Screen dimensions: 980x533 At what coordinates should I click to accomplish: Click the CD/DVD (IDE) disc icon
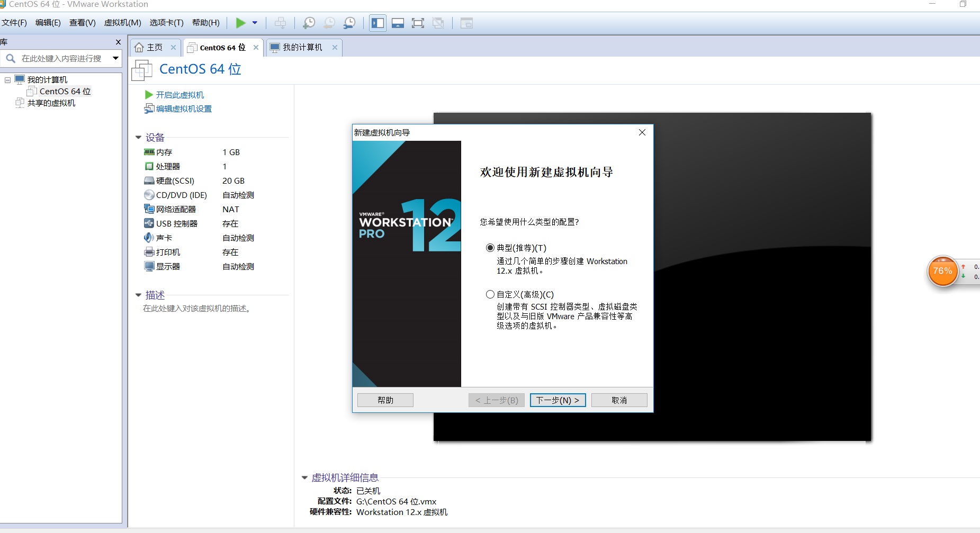(x=149, y=195)
